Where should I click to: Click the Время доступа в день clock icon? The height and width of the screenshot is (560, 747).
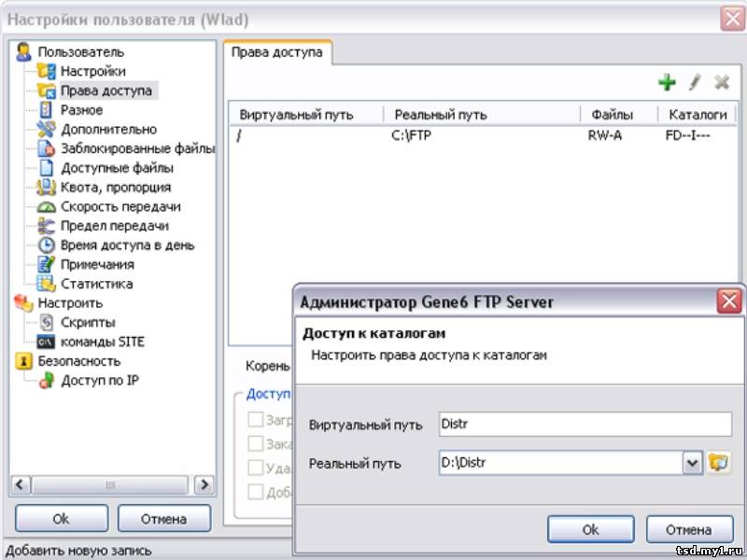[46, 245]
